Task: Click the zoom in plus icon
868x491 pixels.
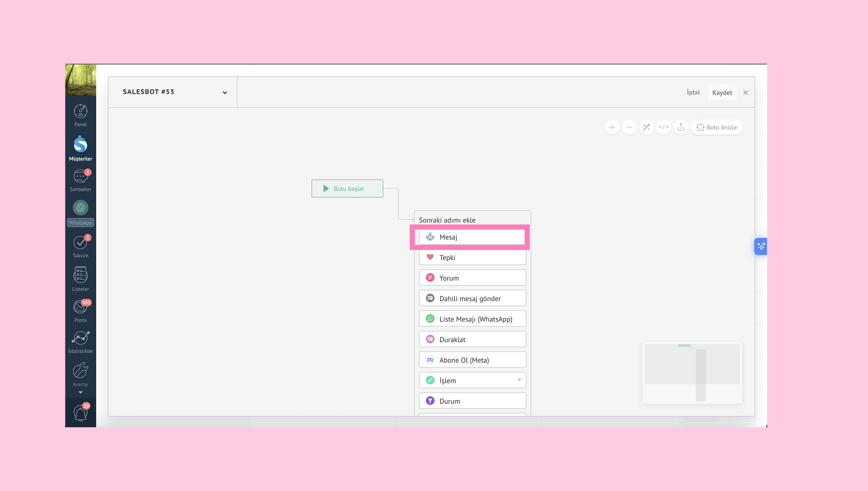Action: (x=612, y=127)
